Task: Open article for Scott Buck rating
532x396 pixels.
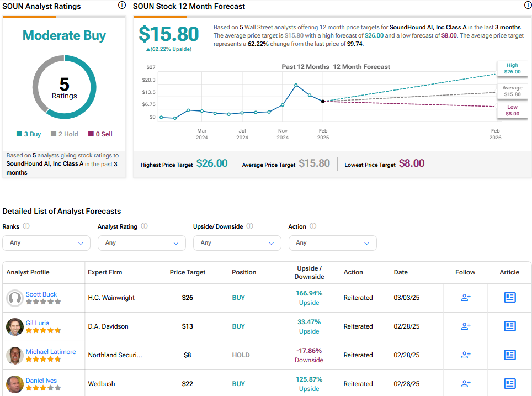Action: tap(509, 298)
